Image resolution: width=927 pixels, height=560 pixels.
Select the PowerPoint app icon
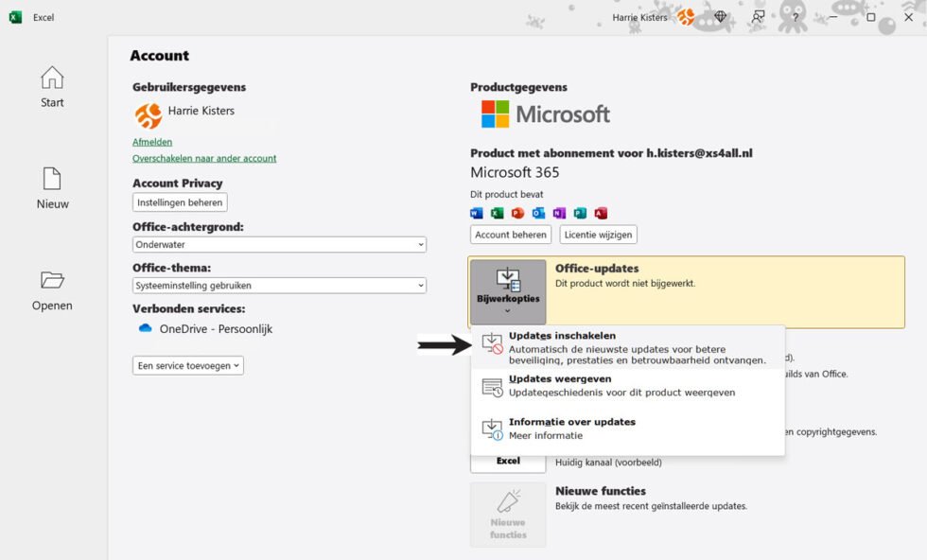(516, 213)
